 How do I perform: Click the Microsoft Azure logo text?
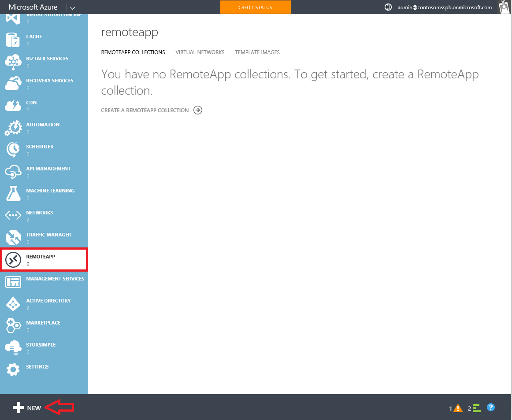pos(33,7)
